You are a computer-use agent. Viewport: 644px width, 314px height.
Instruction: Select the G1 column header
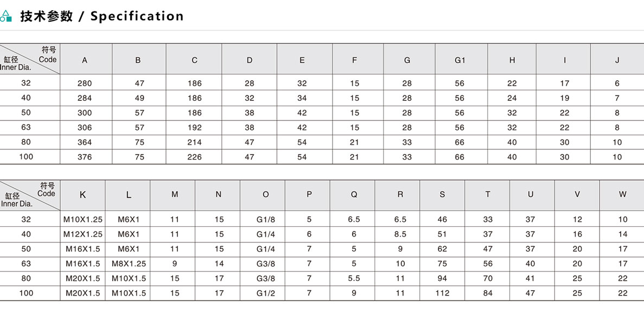click(460, 60)
